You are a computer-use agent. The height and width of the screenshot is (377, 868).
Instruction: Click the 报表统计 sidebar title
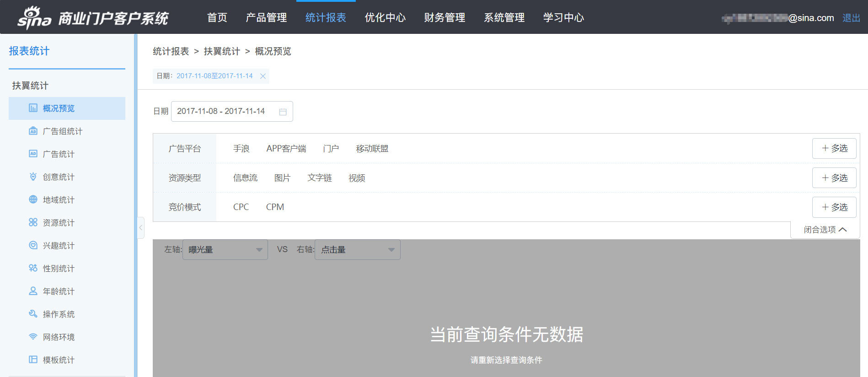(29, 51)
